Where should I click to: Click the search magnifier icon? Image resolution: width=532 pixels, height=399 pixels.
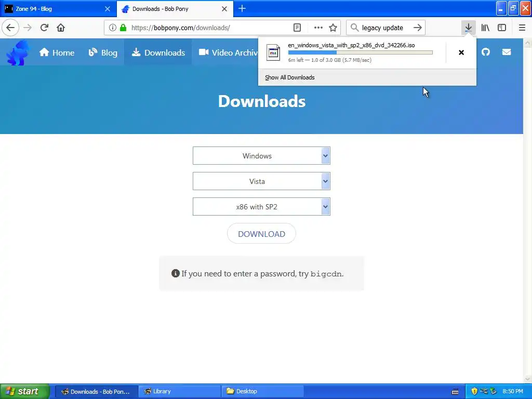click(x=354, y=28)
